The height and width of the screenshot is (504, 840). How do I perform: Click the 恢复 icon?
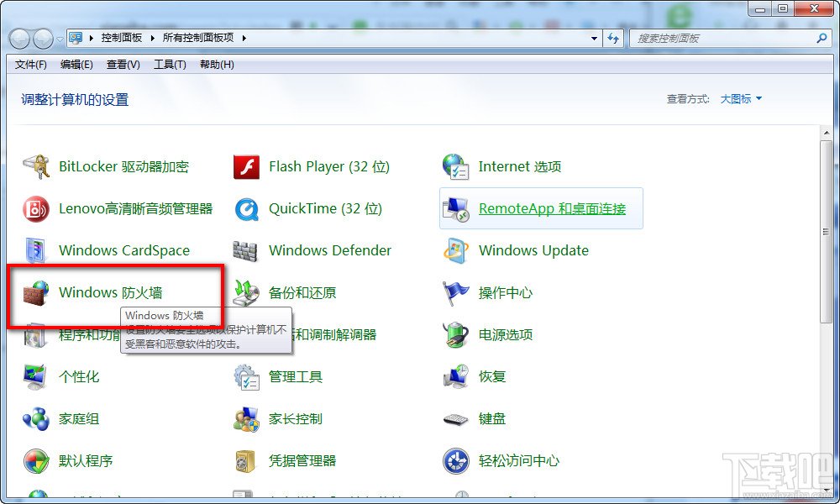point(456,376)
